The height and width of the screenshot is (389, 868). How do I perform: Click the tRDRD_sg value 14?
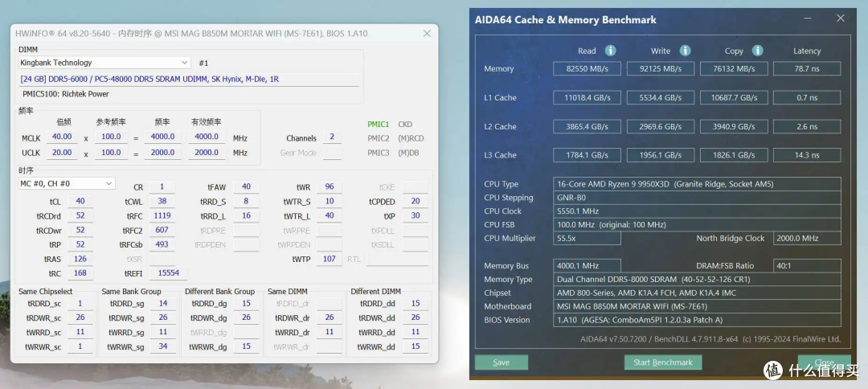[x=162, y=303]
